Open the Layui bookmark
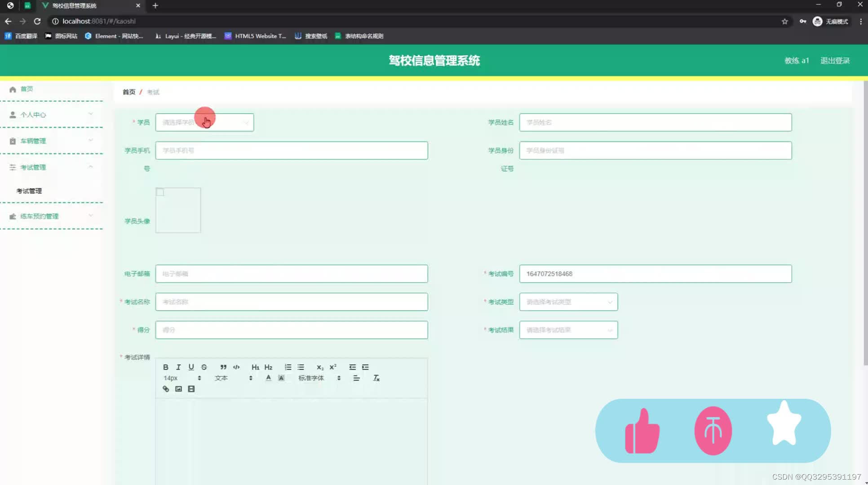The height and width of the screenshot is (485, 868). point(186,36)
